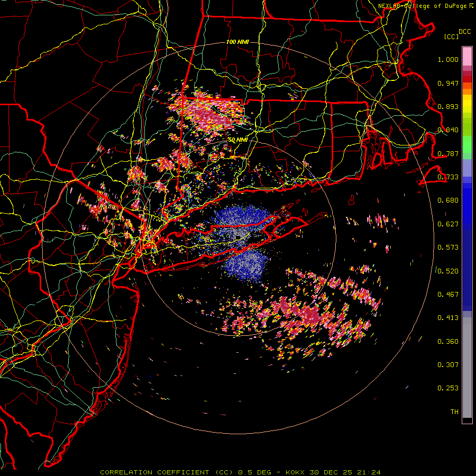
Task: Click the 0.627 legend value
Action: tap(448, 224)
